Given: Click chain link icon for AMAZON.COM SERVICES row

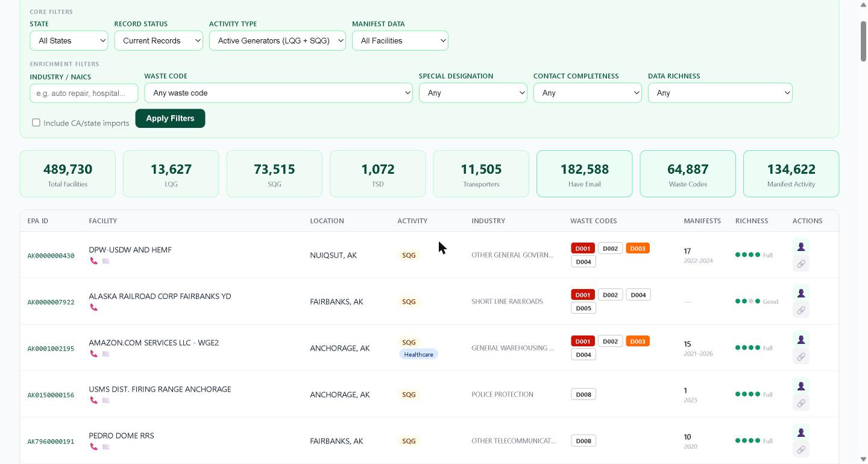Looking at the screenshot, I should 800,357.
